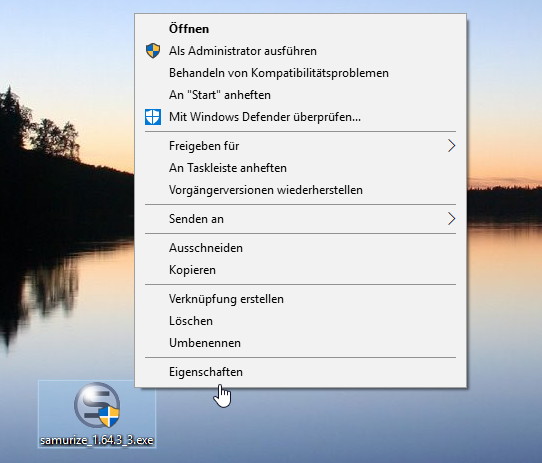The width and height of the screenshot is (542, 463).
Task: Select Umbenennen menu entry
Action: [300, 343]
